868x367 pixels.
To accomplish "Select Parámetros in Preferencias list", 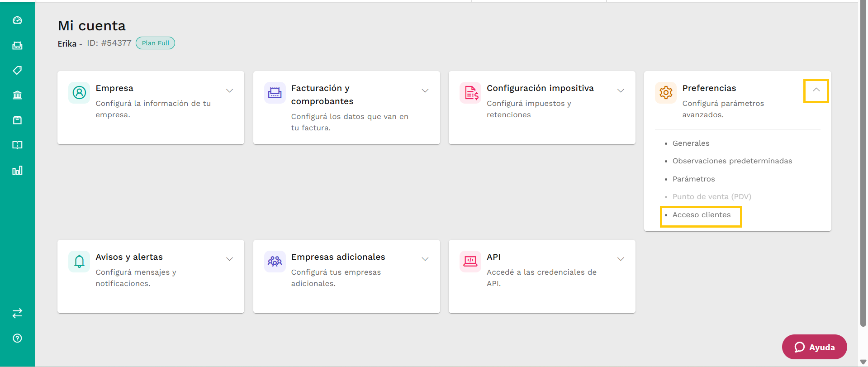I will 693,179.
